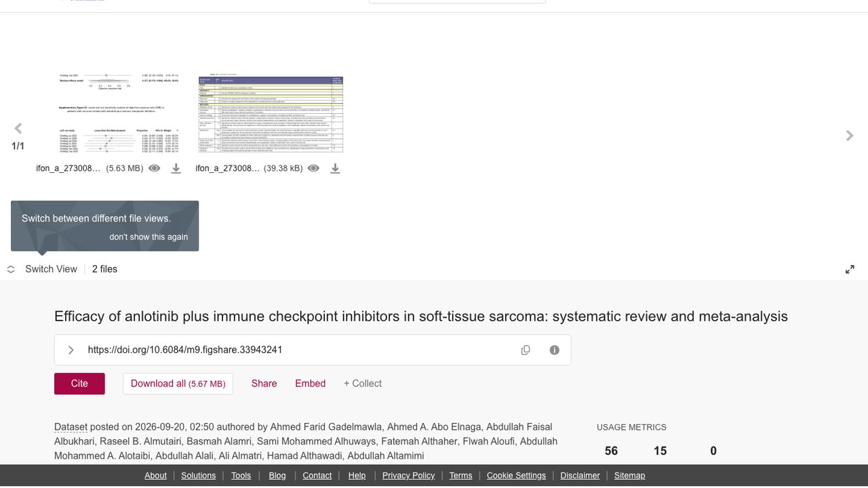Open the Share option

tap(264, 384)
